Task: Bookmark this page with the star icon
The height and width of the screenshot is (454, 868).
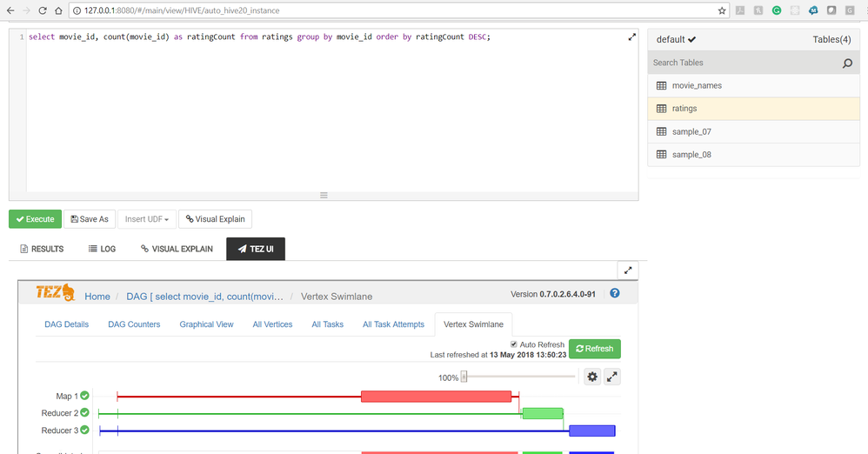Action: coord(722,10)
